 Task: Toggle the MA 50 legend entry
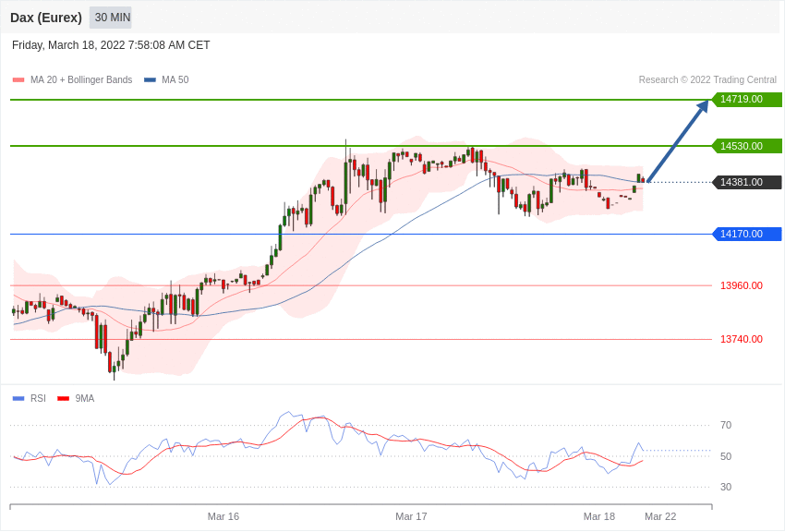(x=166, y=80)
